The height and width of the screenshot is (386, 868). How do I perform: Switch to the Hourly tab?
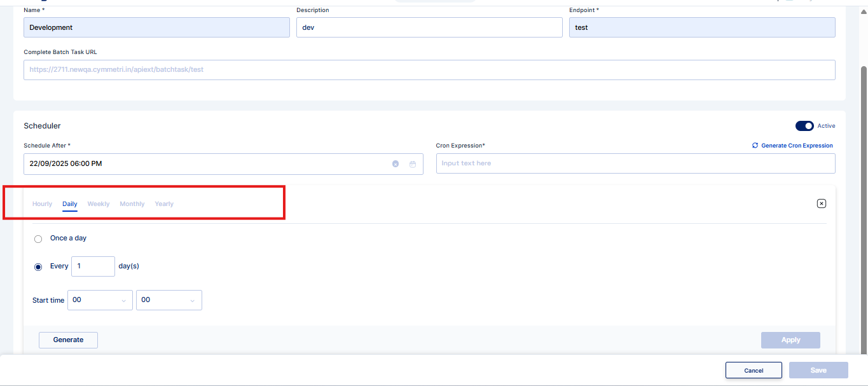click(x=42, y=204)
